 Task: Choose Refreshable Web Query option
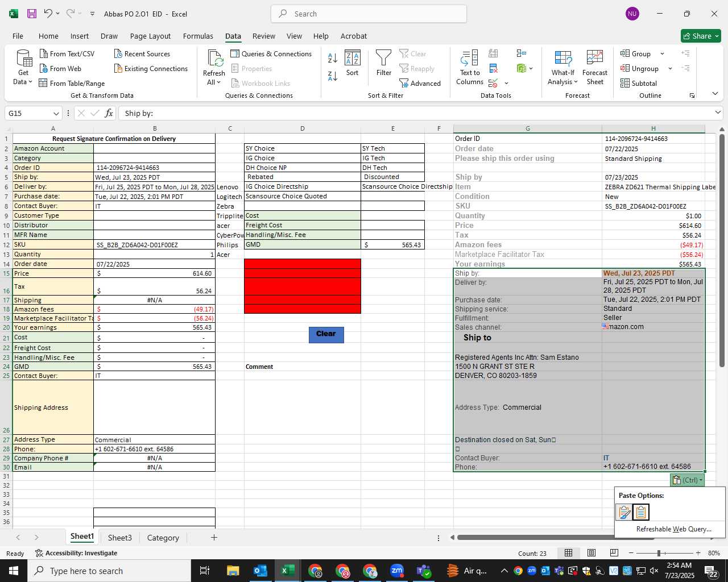[673, 529]
